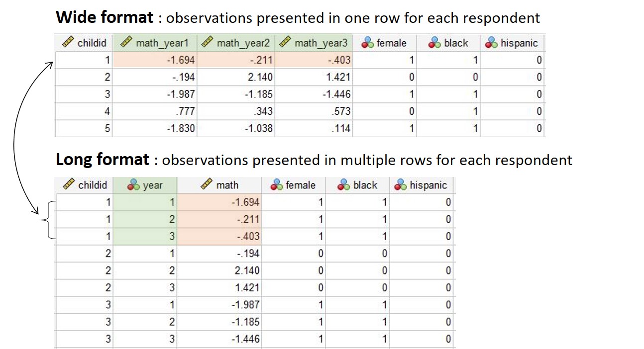Image resolution: width=644 pixels, height=349 pixels.
Task: Click nominal icon beside female in long table
Action: (x=277, y=185)
